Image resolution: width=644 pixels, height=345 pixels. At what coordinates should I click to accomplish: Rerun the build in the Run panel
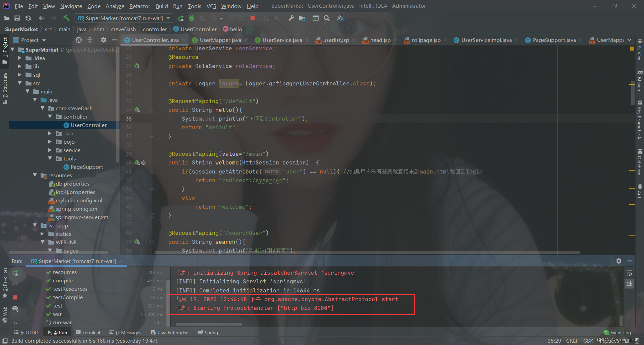click(15, 273)
